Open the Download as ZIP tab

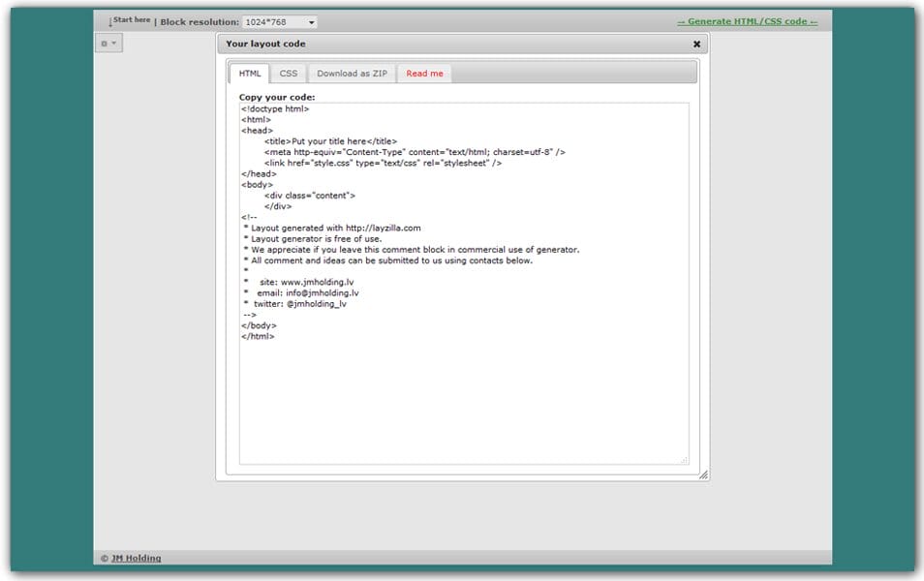(x=352, y=74)
